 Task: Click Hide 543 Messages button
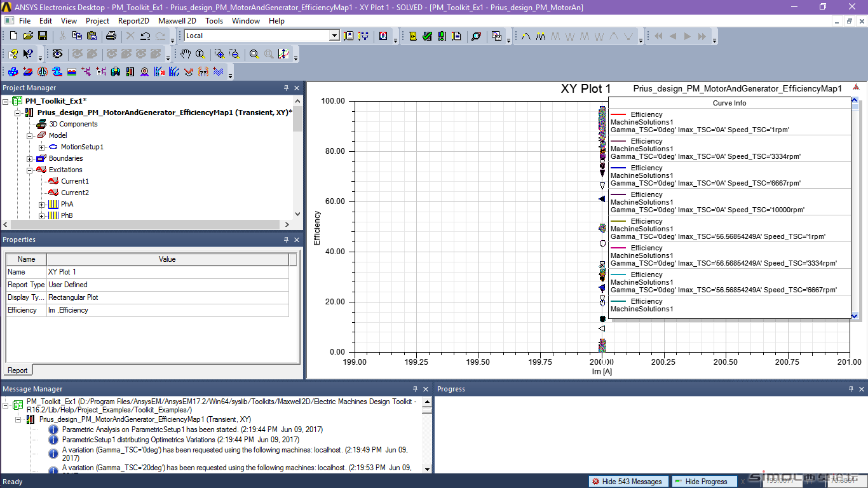[628, 482]
